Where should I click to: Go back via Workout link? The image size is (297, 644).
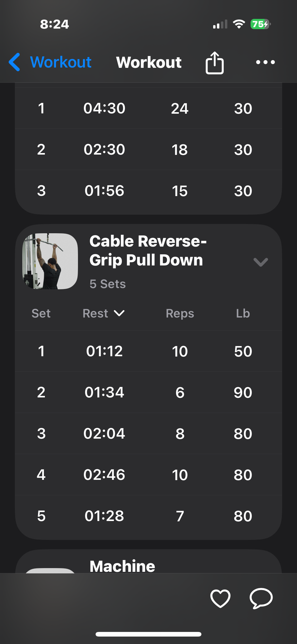[61, 62]
